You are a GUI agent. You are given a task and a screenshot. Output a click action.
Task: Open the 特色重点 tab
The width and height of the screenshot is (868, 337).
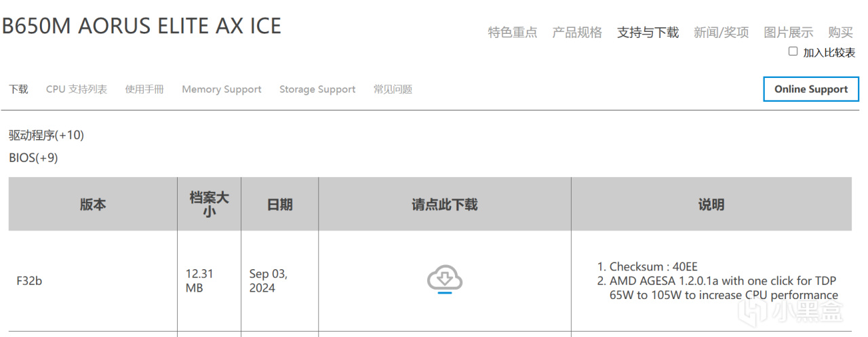tap(512, 32)
